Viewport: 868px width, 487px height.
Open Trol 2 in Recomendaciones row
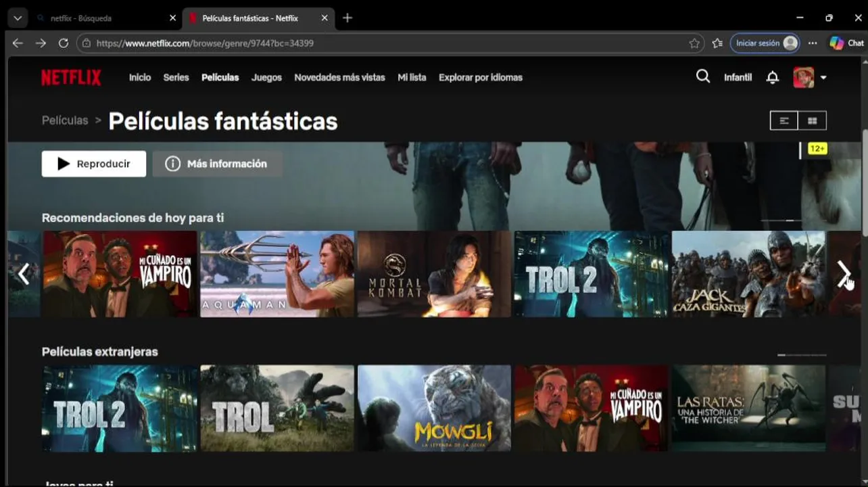[592, 274]
